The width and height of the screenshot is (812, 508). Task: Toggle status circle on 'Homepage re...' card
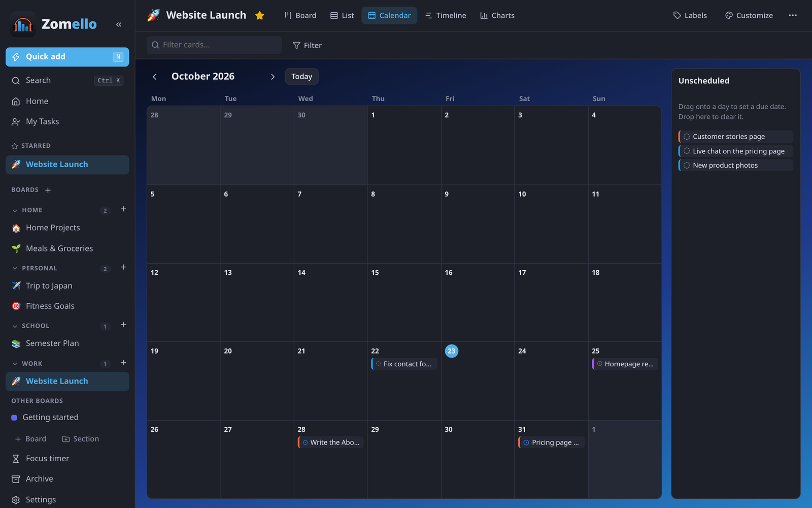(599, 364)
